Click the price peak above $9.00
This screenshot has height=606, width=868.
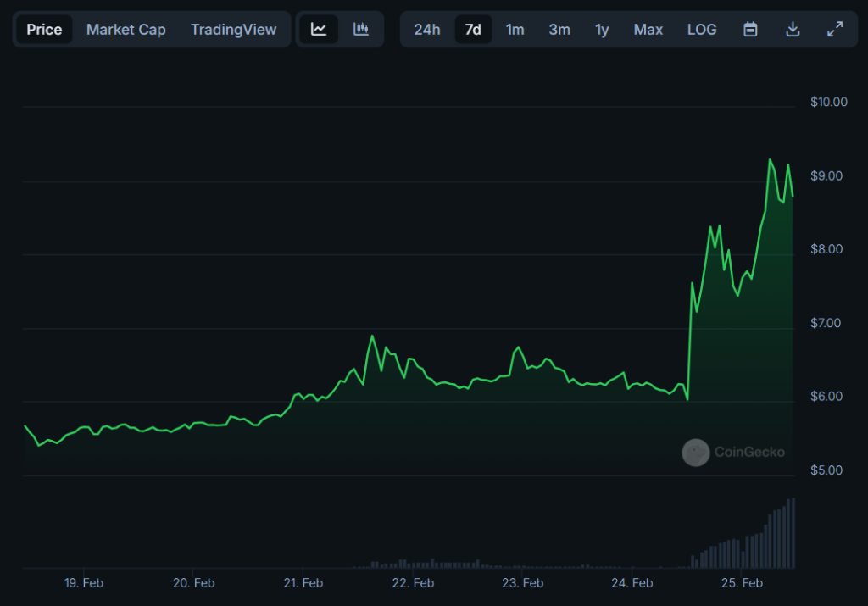click(770, 160)
